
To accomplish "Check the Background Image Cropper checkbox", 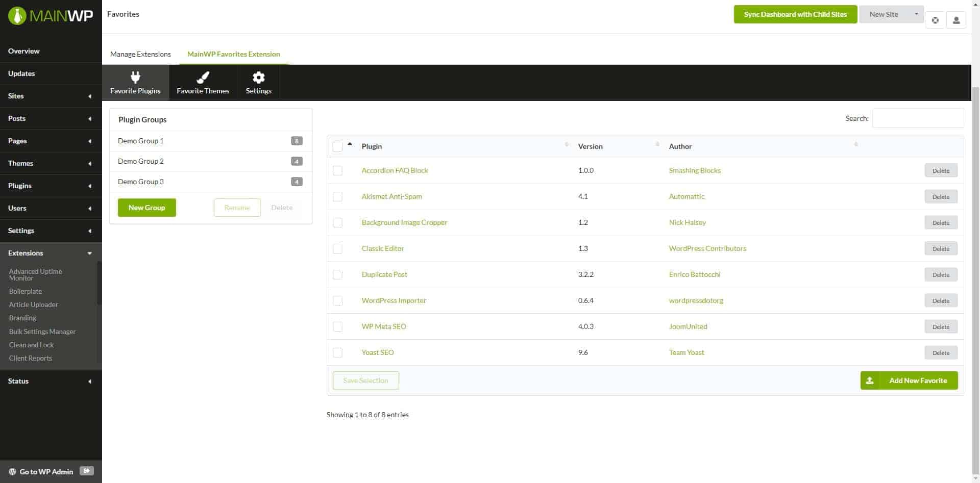I will tap(337, 222).
